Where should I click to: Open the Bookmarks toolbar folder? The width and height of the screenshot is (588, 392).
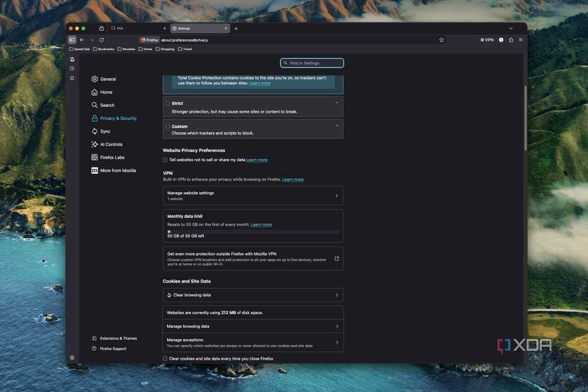(x=103, y=49)
